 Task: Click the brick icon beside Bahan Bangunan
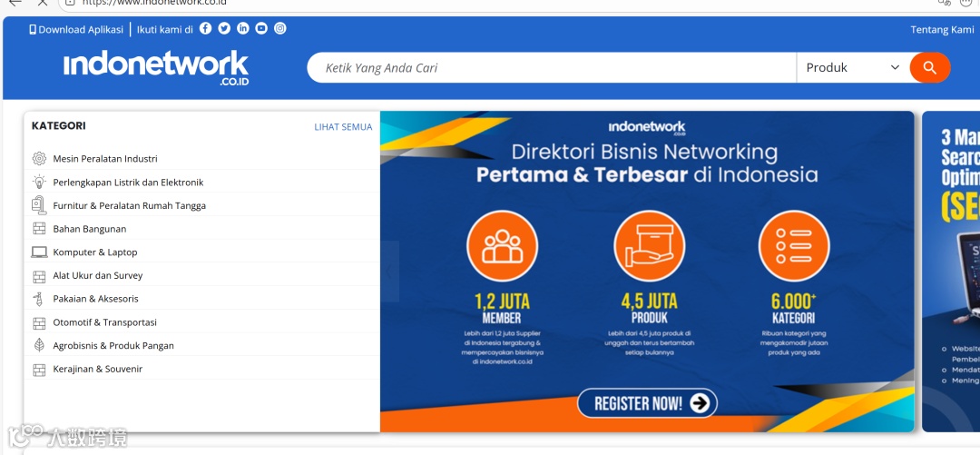click(x=39, y=229)
